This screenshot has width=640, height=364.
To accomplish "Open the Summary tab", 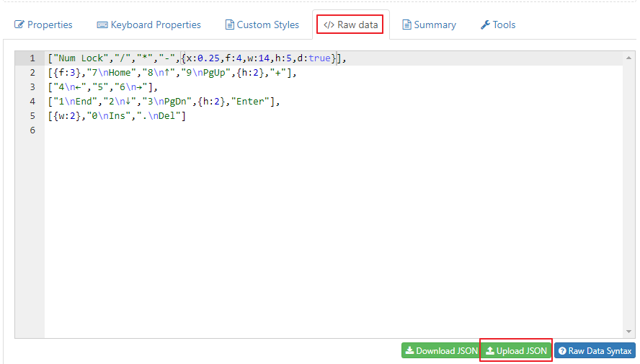I will point(429,25).
